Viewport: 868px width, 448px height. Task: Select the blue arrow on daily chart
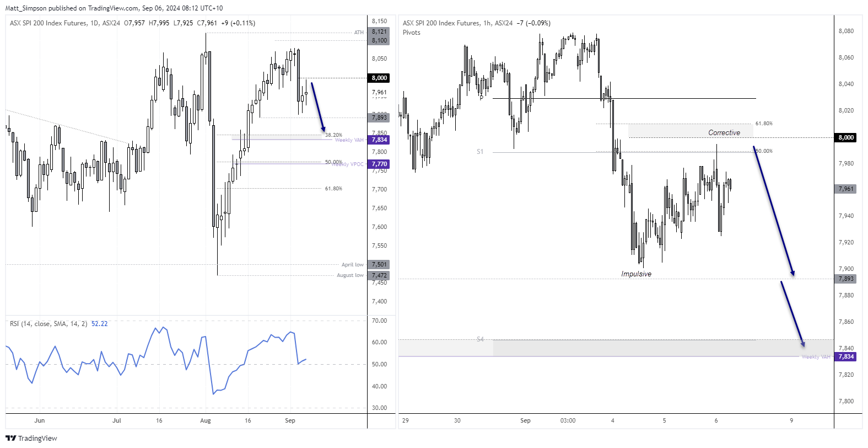tap(318, 107)
